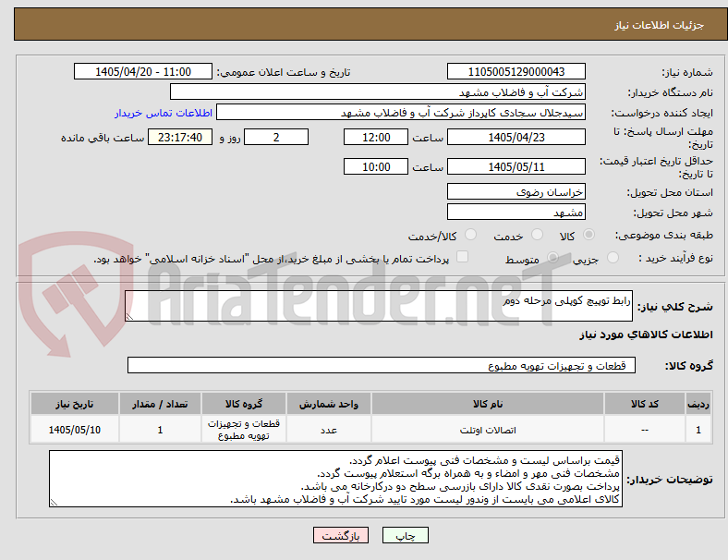Toggle the Islamic treasury bonds payment checkbox

click(463, 257)
